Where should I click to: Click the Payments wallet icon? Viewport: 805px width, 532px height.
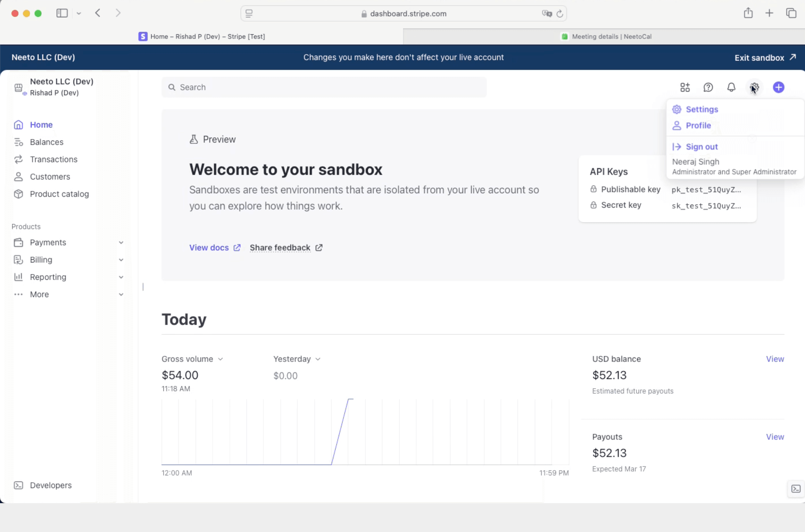click(18, 243)
